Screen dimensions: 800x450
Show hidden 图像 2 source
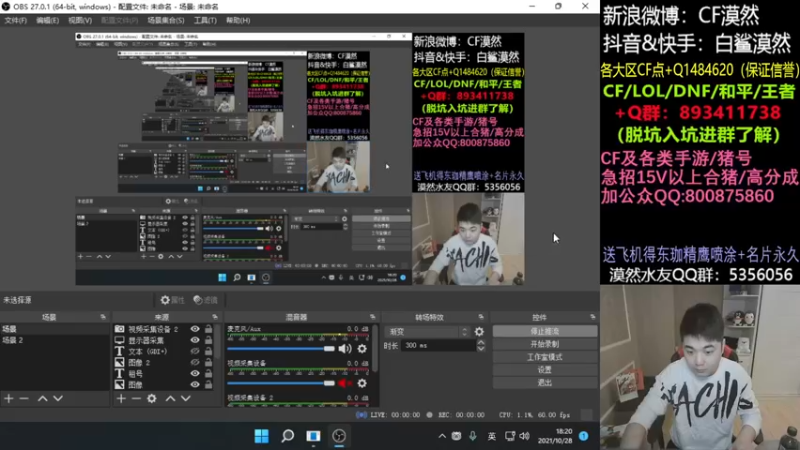[x=195, y=362]
